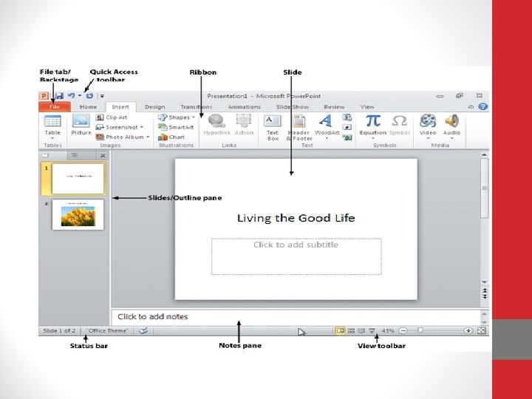The width and height of the screenshot is (532, 399).
Task: Click the Save icon in Quick Access toolbar
Action: pyautogui.click(x=59, y=95)
